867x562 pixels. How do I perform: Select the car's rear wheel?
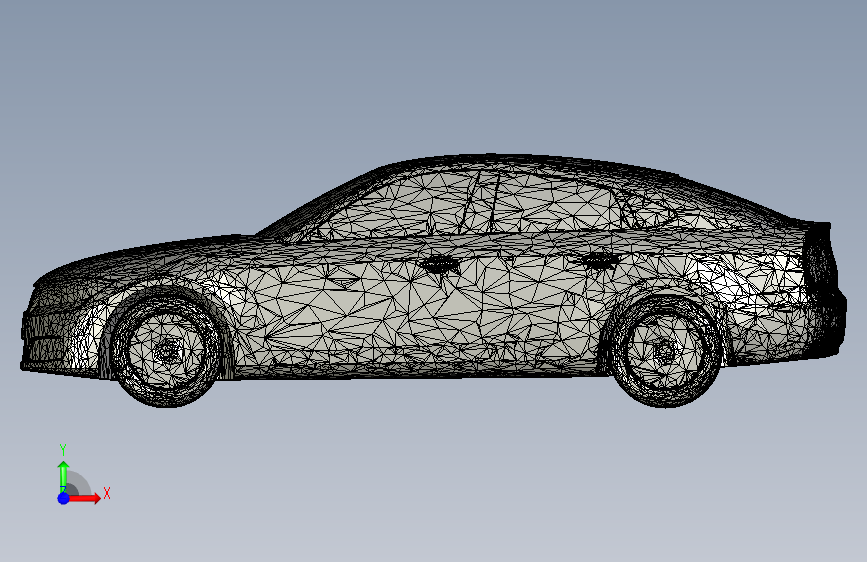(665, 352)
